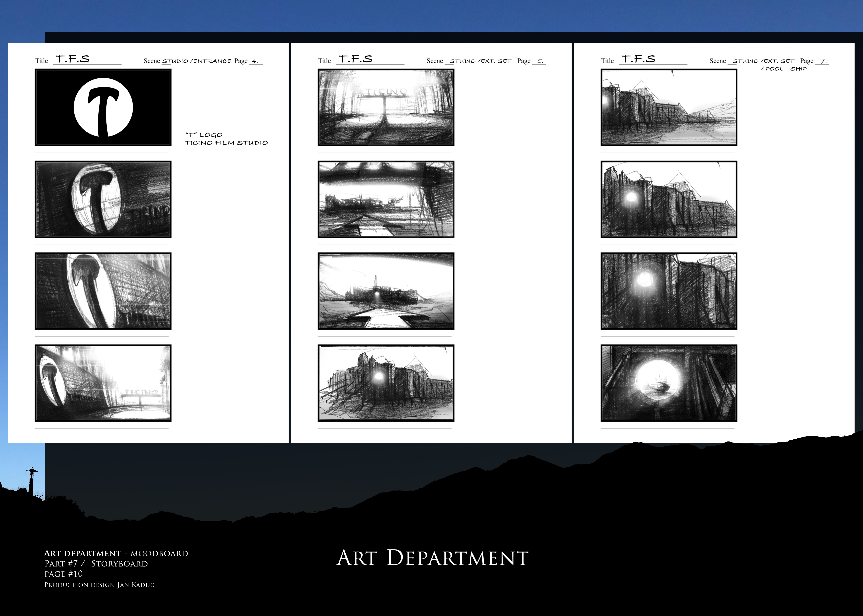Screen dimensions: 863x616
Task: Click the Studio/Entrance scene field
Action: pos(197,61)
